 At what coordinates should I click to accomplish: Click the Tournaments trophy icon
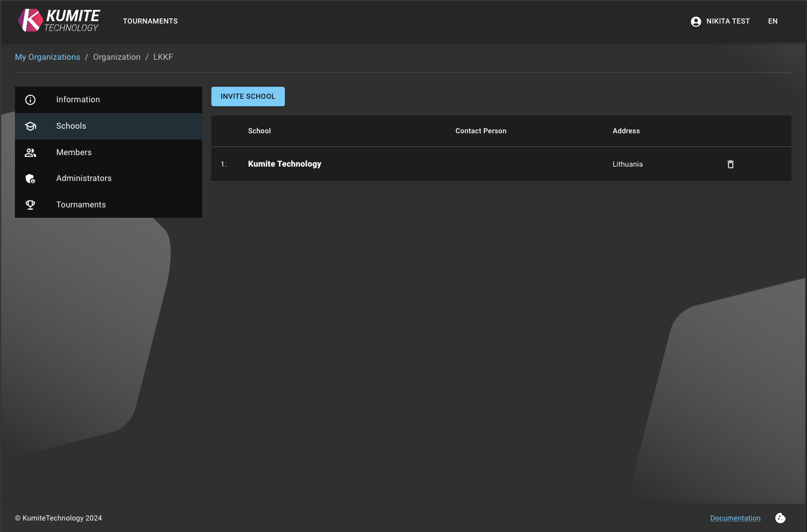(30, 205)
